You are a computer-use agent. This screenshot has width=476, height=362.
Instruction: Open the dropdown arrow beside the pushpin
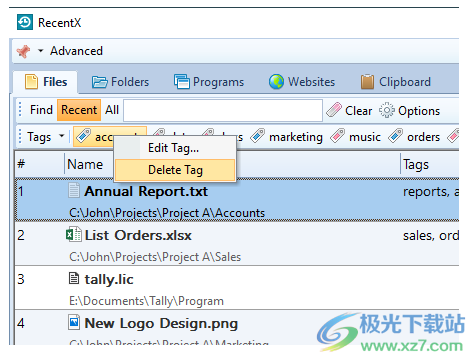[41, 51]
